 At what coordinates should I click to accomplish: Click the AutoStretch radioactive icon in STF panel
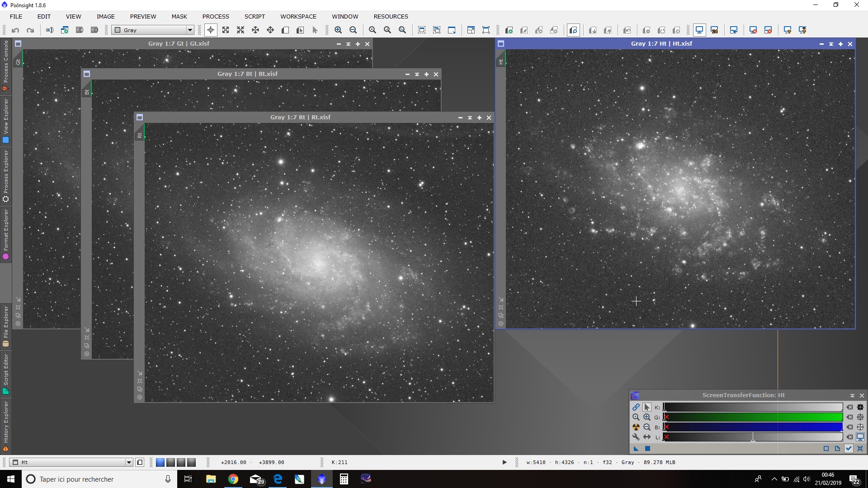click(636, 427)
